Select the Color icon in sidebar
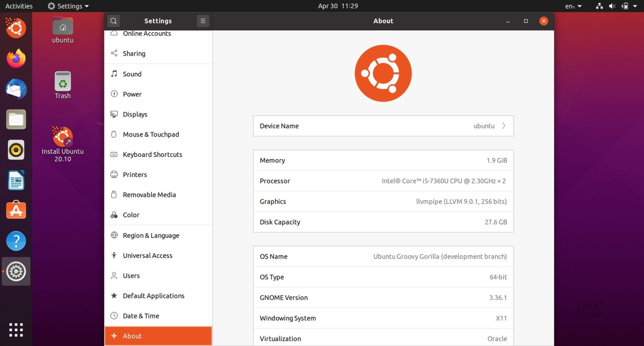The width and height of the screenshot is (644, 346). pyautogui.click(x=114, y=215)
